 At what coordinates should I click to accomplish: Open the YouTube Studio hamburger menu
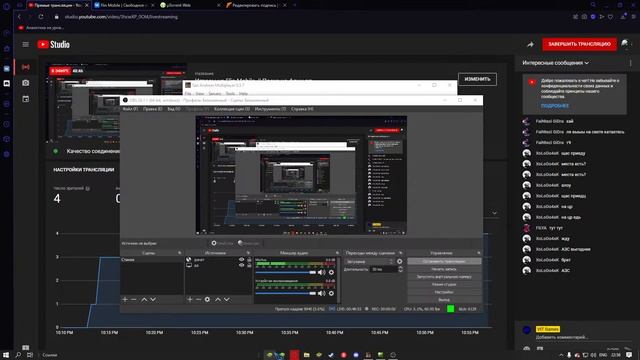(25, 44)
